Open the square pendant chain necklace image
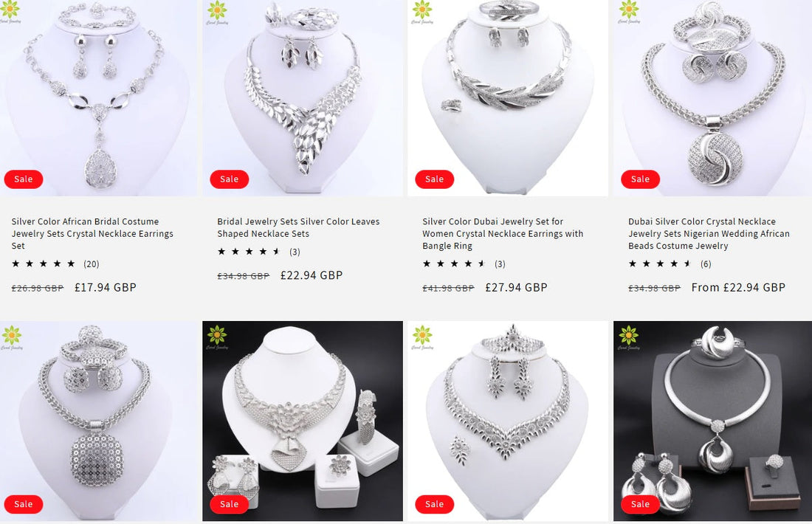 [x=98, y=421]
